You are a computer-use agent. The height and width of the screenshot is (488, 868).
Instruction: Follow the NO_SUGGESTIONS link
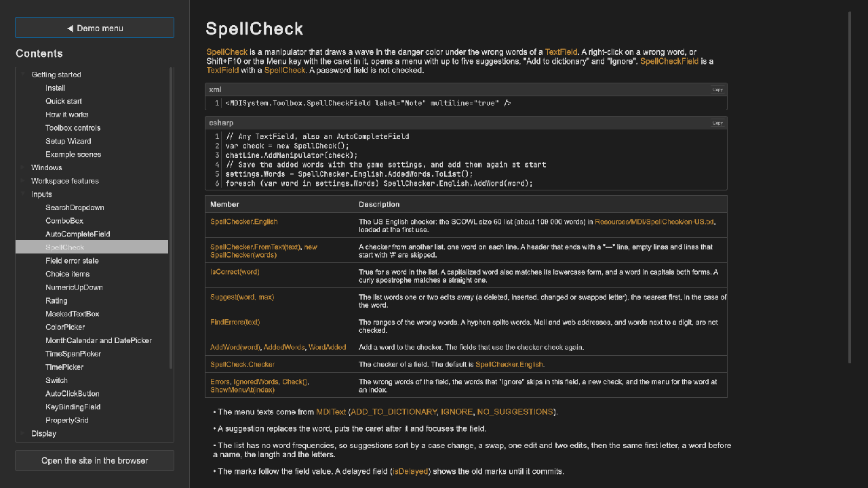515,411
